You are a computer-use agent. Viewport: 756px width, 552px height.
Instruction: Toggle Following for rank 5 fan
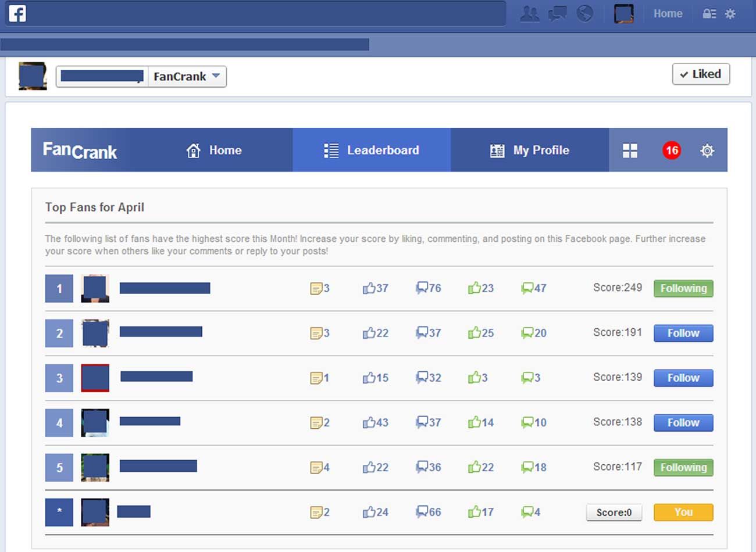point(683,467)
